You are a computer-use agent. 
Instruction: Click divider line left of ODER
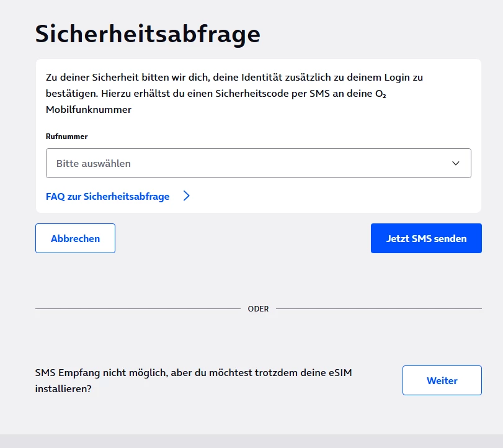click(136, 308)
